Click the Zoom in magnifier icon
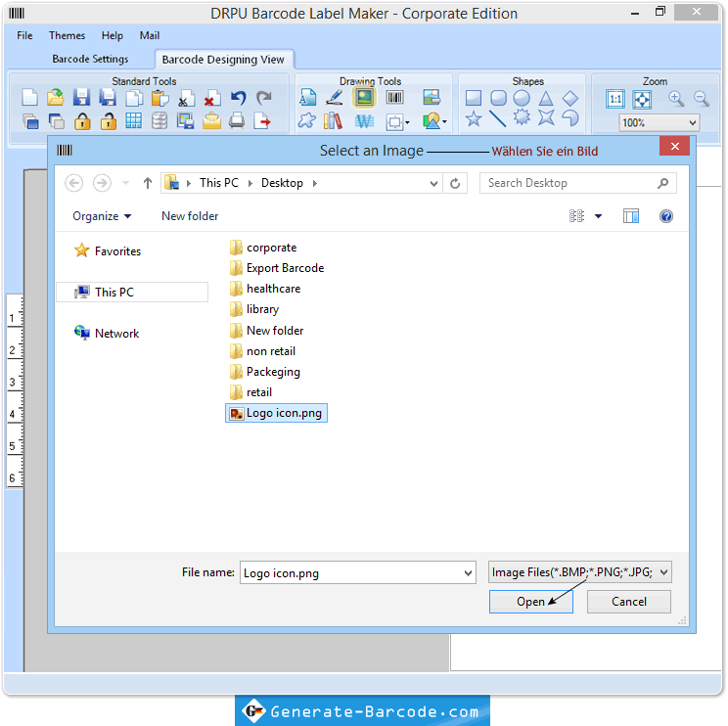 pos(676,99)
